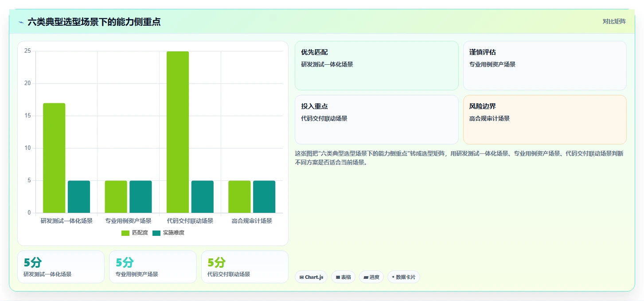Open the 优先匹配 matrix card
The height and width of the screenshot is (301, 644).
377,66
